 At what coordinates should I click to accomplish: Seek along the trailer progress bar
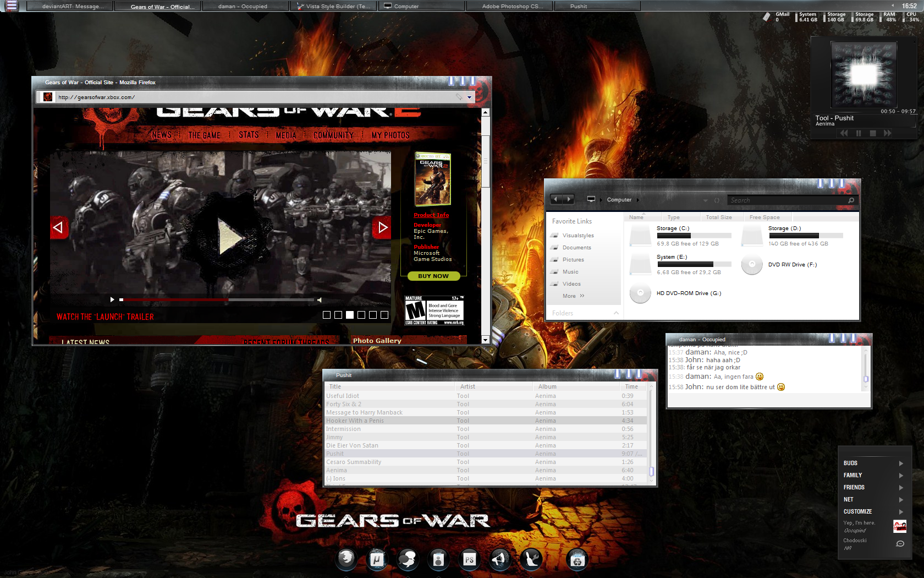[x=216, y=300]
